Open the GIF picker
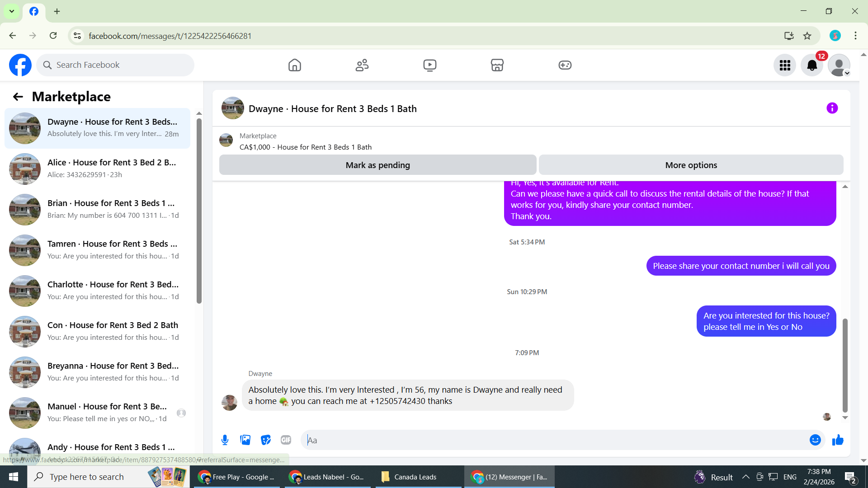This screenshot has height=488, width=868. click(x=286, y=440)
